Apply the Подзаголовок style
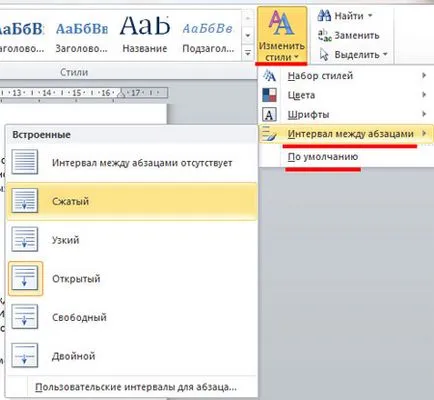The width and height of the screenshot is (434, 400). [x=208, y=34]
